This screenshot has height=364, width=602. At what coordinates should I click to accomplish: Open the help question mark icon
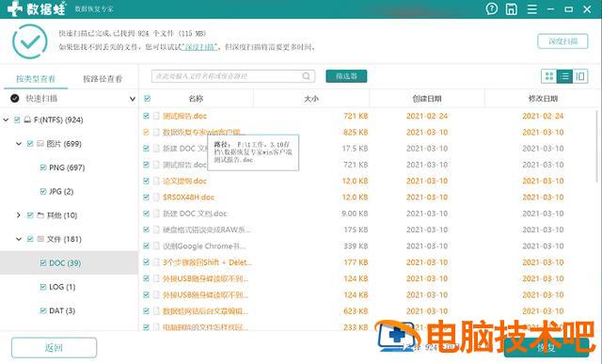click(x=491, y=8)
